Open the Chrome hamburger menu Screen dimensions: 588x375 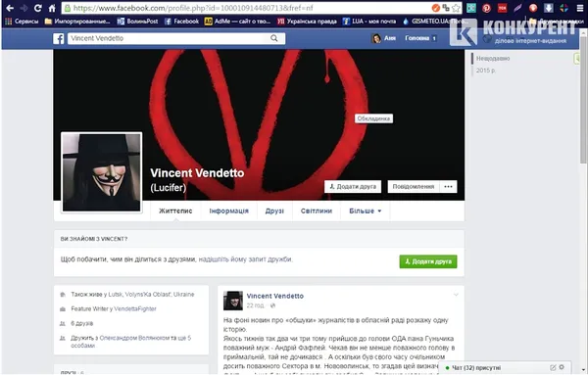pyautogui.click(x=580, y=8)
